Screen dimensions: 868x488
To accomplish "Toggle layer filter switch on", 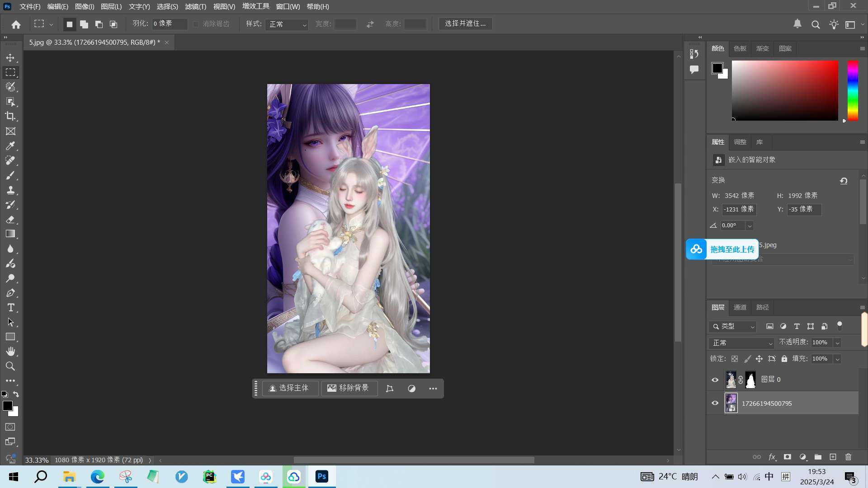I will (840, 325).
